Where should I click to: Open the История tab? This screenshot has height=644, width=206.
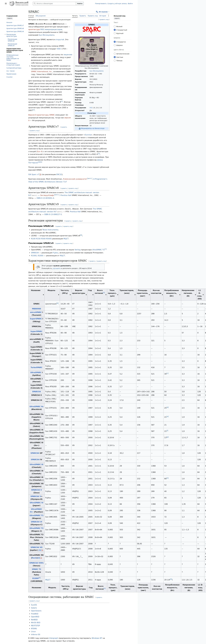[103, 16]
